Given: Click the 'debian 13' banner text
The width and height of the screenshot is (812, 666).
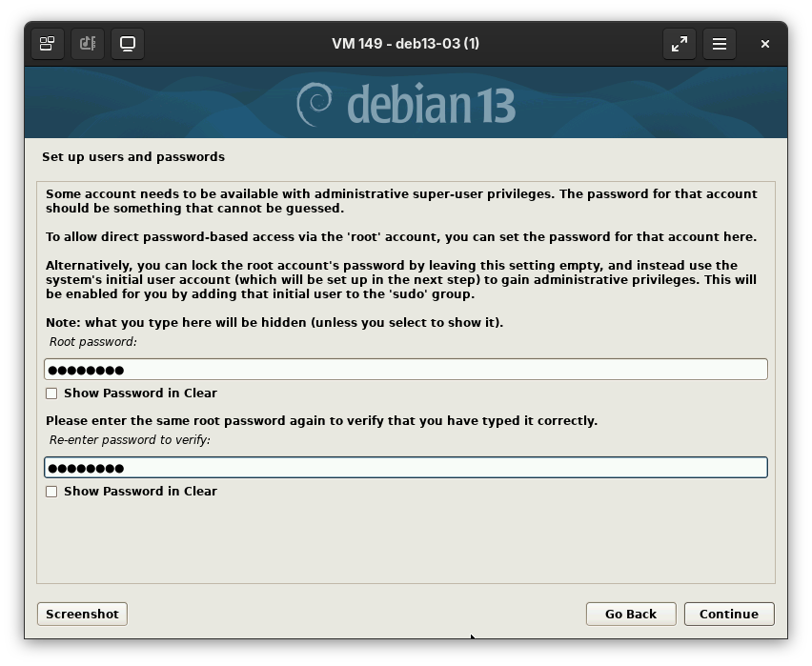Looking at the screenshot, I should [431, 104].
